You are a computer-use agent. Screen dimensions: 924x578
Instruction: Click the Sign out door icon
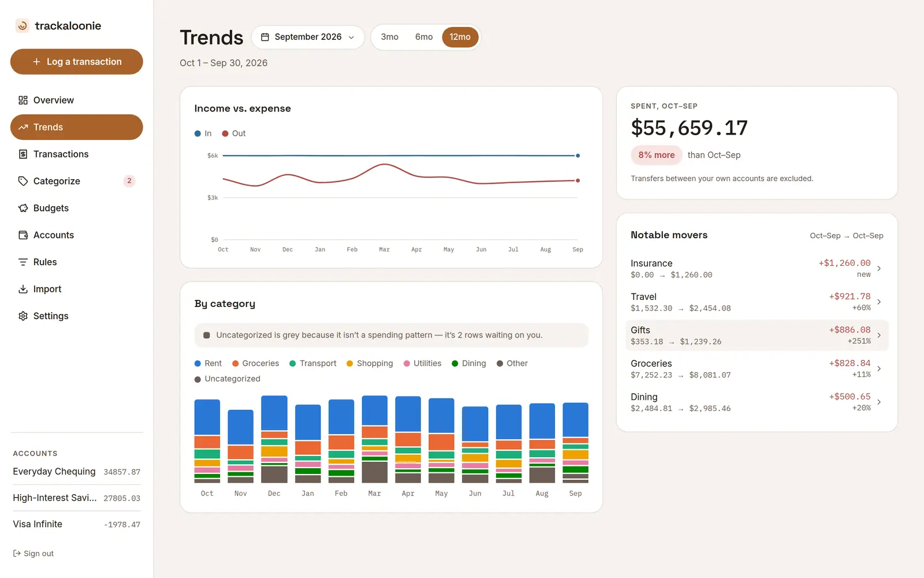[17, 554]
